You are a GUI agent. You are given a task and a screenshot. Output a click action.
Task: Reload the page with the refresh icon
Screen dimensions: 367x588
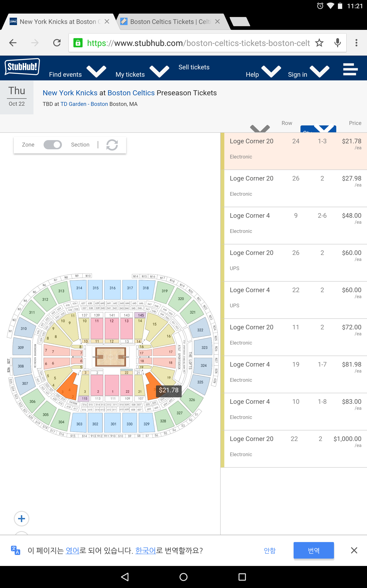57,43
